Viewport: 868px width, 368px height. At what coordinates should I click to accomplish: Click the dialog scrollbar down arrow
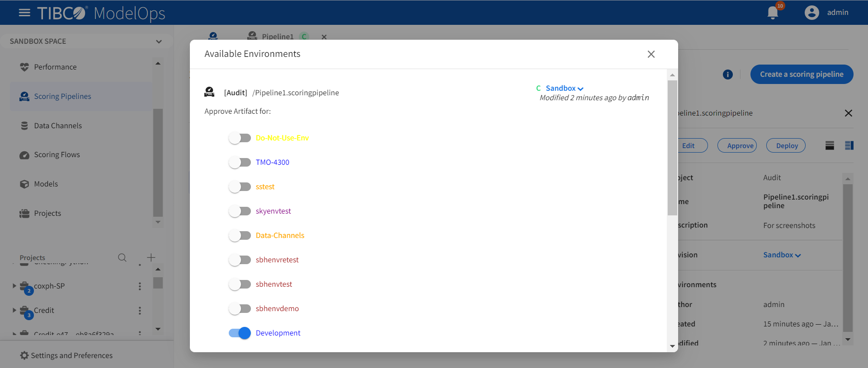click(x=672, y=346)
